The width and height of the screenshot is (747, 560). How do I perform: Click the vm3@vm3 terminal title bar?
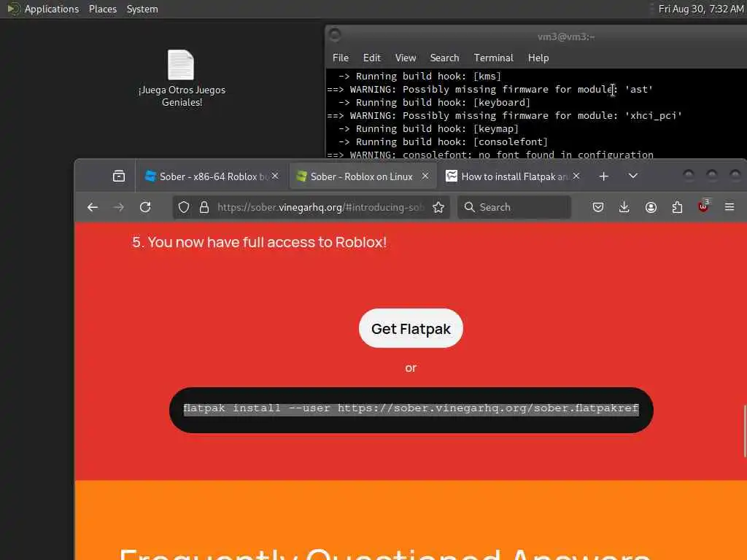point(565,36)
